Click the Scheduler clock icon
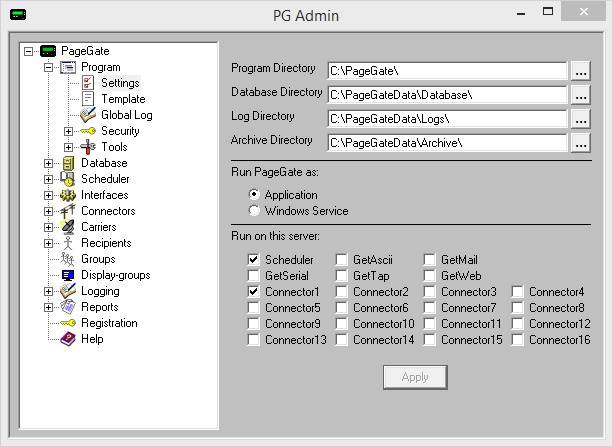Viewport: 613px width, 447px height. click(x=68, y=179)
